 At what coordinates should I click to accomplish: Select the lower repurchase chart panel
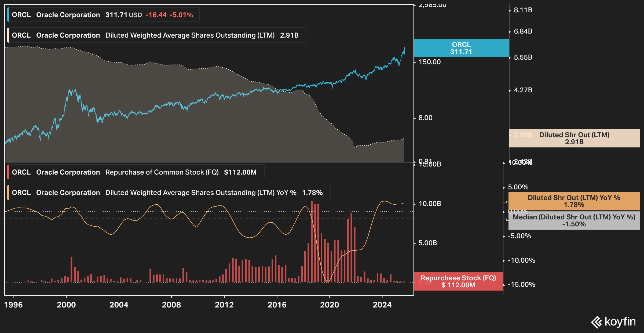tap(207, 255)
